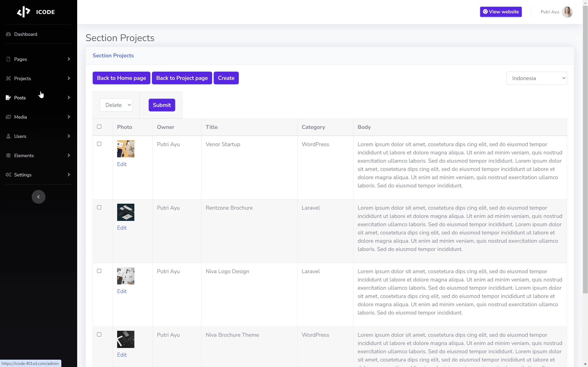Click the Settings gears icon
The width and height of the screenshot is (588, 367).
click(x=8, y=175)
